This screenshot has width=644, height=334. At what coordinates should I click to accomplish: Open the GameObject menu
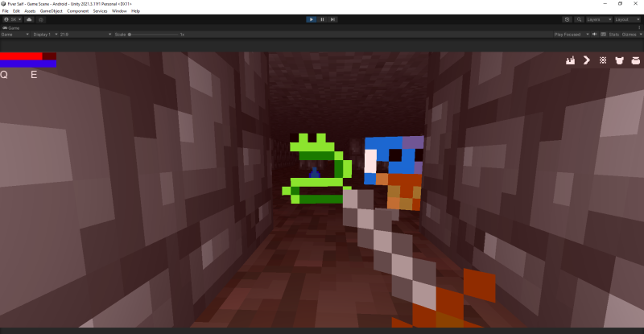(52, 11)
